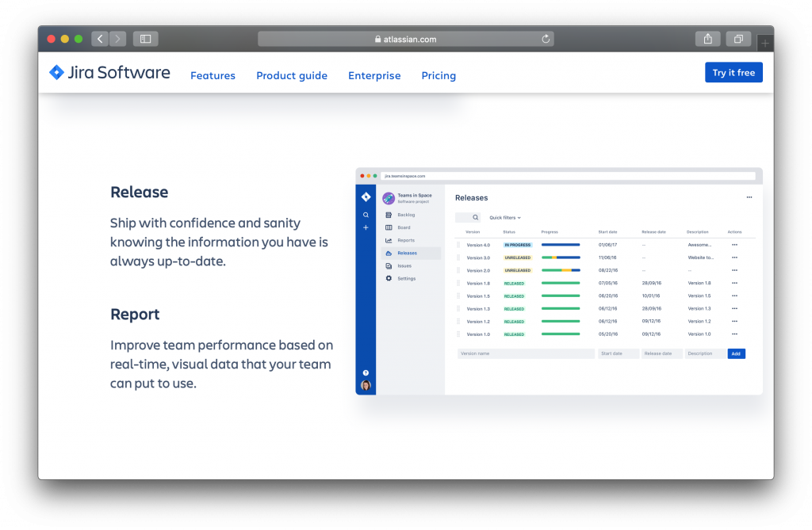Screen dimensions: 812x530
Task: Toggle the Safari sidebar button
Action: click(146, 39)
